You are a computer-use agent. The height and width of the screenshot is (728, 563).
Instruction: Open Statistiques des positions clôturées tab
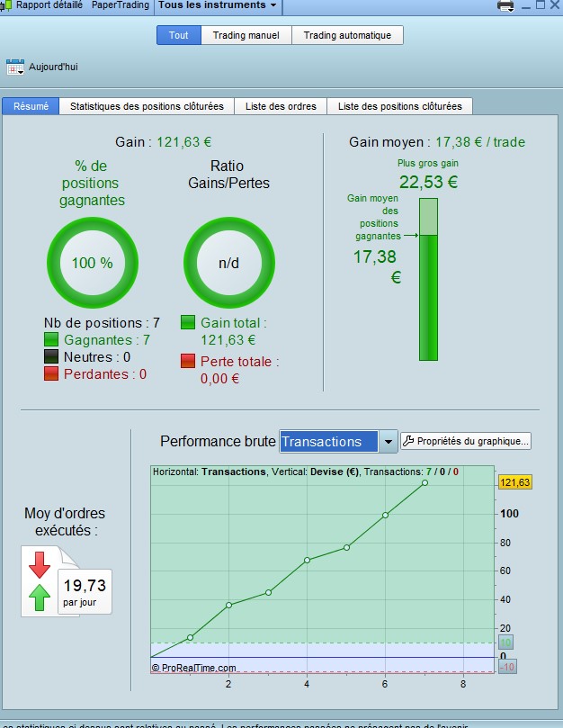click(x=147, y=106)
